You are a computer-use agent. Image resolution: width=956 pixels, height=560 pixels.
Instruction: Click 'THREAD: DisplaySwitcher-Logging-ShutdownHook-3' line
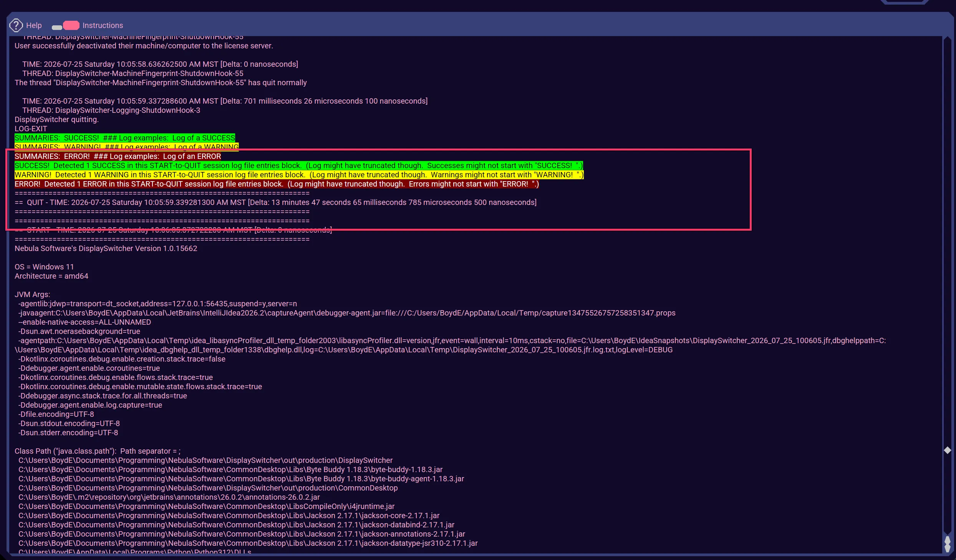(x=111, y=110)
